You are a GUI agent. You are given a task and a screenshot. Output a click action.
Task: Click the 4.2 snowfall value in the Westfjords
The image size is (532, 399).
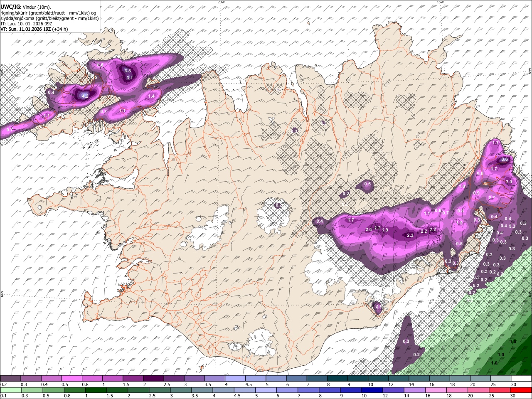pos(85,96)
